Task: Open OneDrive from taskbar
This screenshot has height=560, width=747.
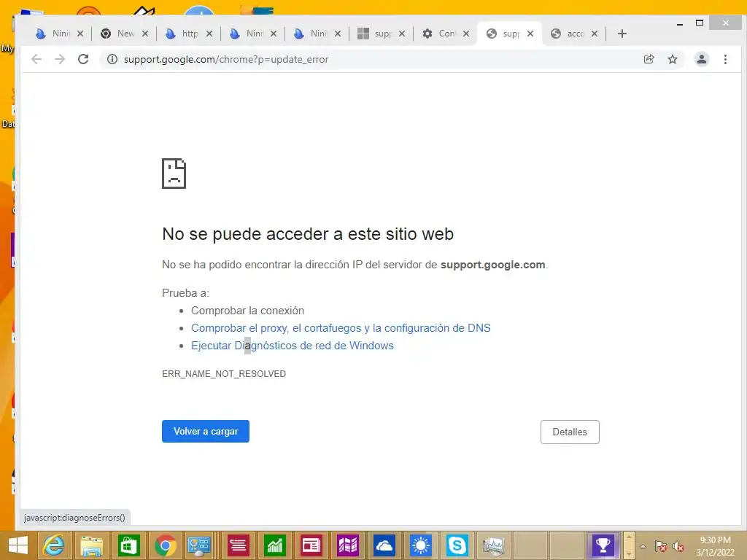Action: [384, 545]
